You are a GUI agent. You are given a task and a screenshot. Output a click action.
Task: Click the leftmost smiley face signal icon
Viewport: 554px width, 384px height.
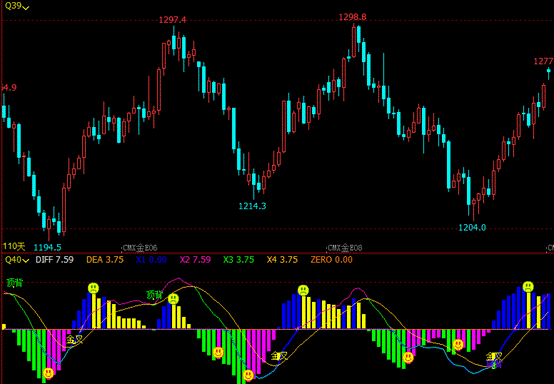48,373
